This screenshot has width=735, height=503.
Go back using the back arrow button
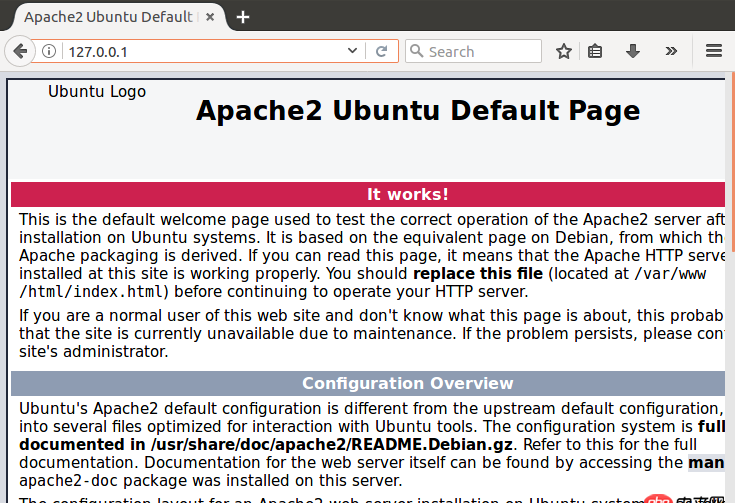[x=20, y=51]
